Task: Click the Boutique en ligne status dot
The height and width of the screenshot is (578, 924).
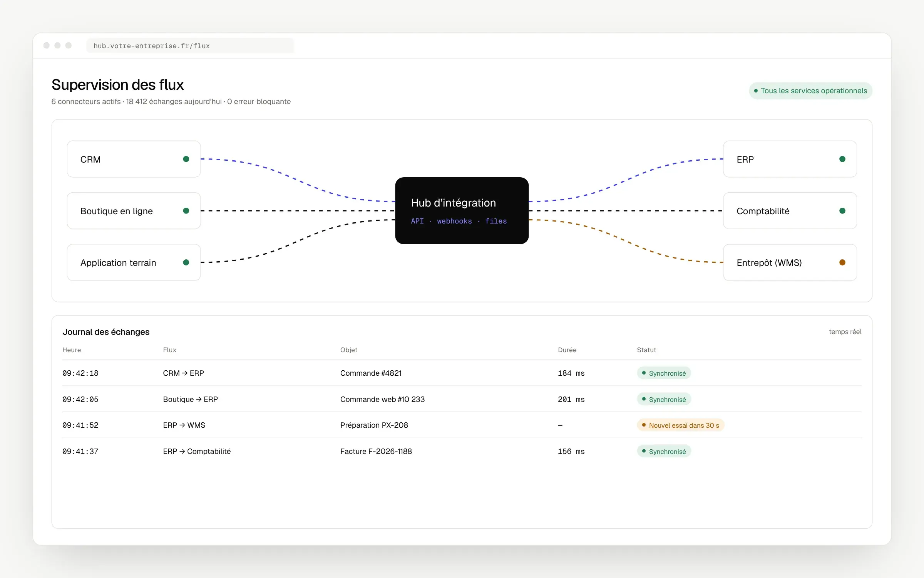Action: coord(186,211)
